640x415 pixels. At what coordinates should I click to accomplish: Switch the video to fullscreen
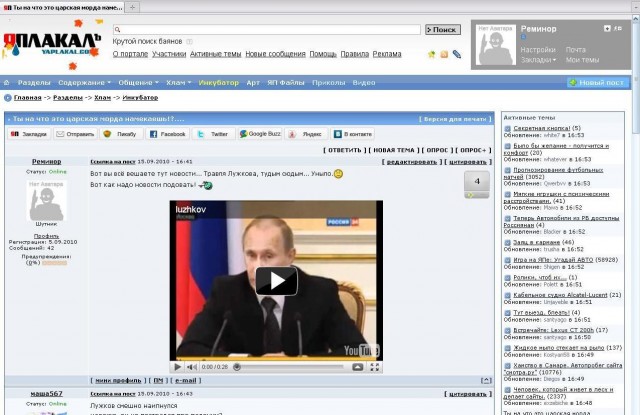click(374, 367)
